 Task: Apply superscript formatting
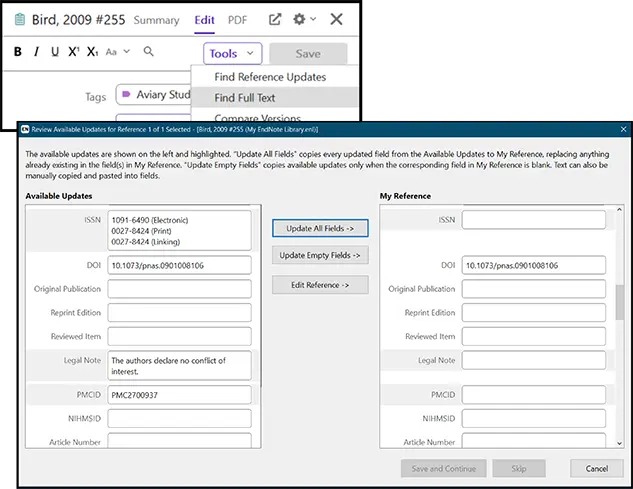[73, 53]
